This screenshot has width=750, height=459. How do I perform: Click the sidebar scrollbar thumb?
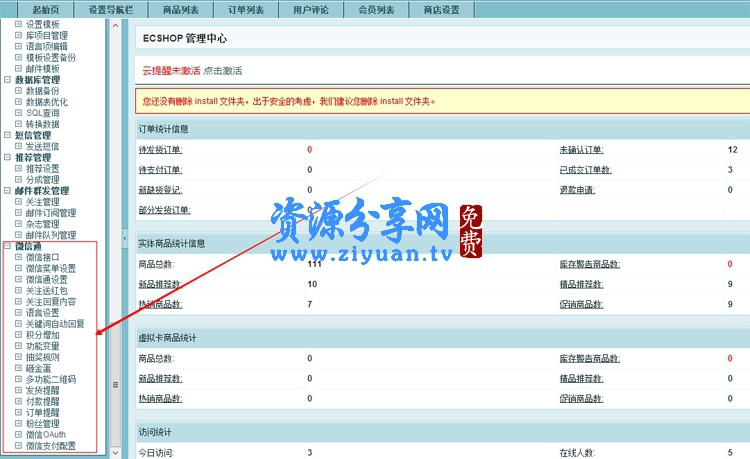tap(115, 385)
